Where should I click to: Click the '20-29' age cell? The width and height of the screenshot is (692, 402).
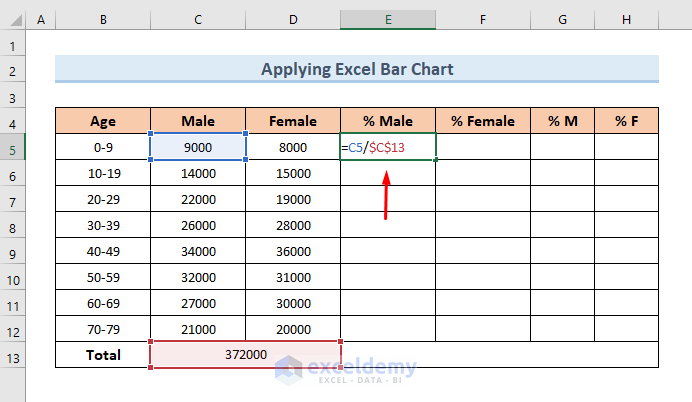(103, 199)
